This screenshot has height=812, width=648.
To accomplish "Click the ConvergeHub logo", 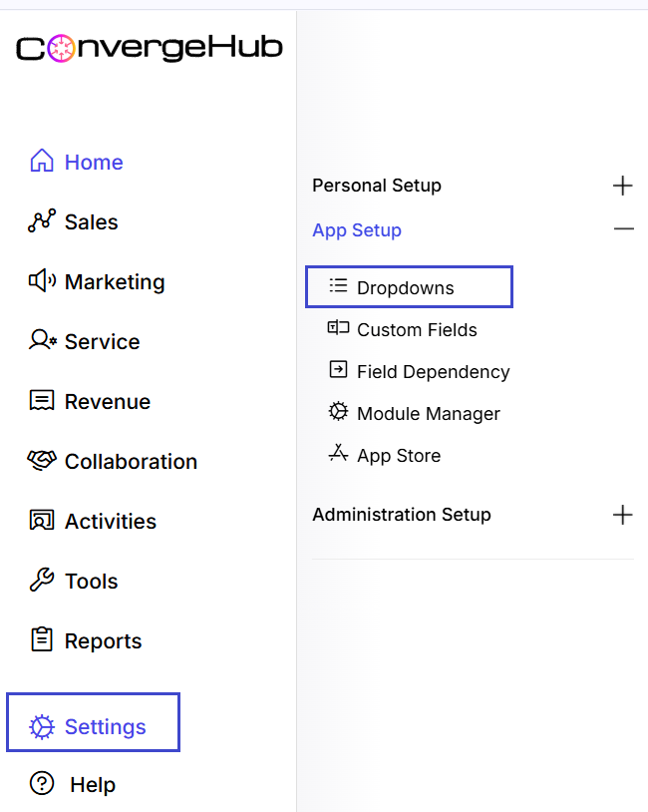I will click(150, 48).
